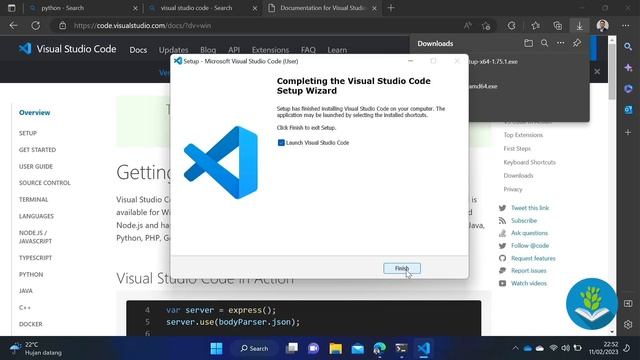Image resolution: width=640 pixels, height=360 pixels.
Task: Open Learn in the site navigation
Action: point(337,50)
